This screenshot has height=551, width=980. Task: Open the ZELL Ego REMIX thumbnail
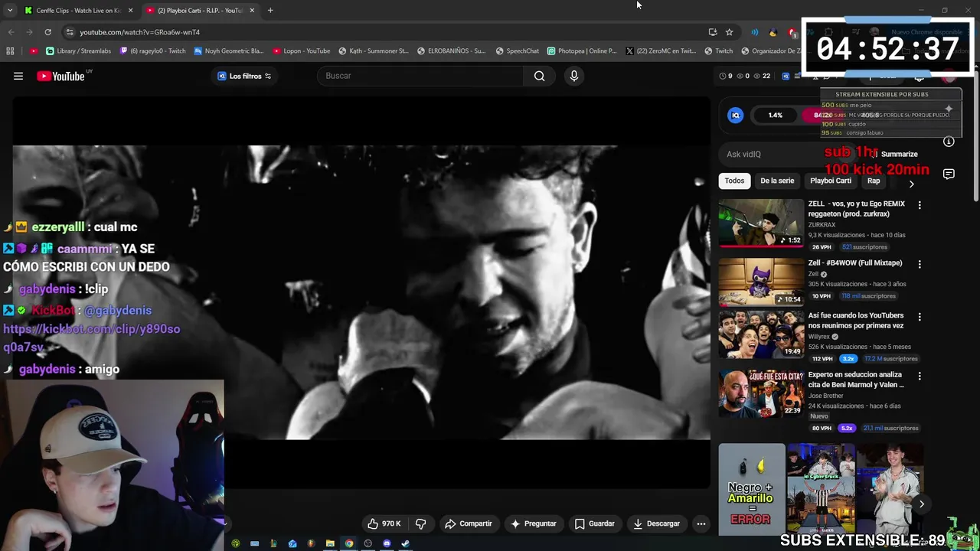[x=761, y=223]
